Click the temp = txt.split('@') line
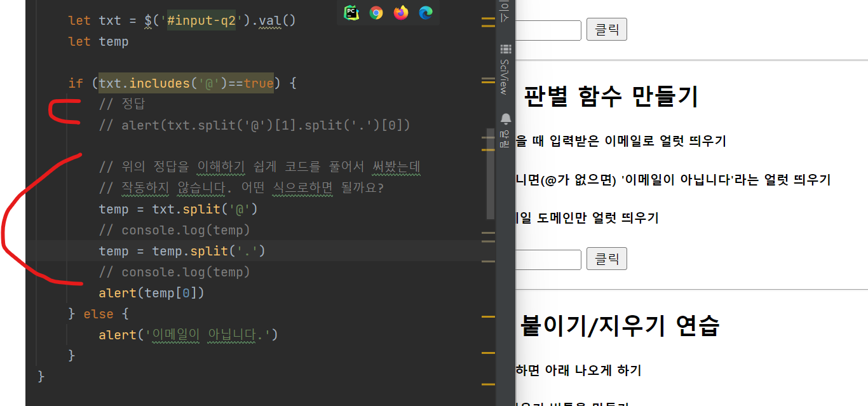Viewport: 868px width, 406px height. (178, 209)
